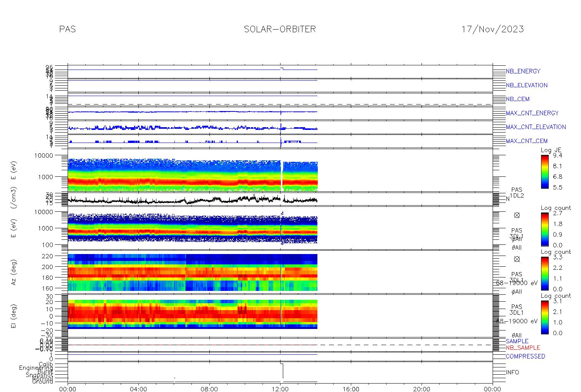The image size is (581, 392).
Task: Click the red NB_SAMPLE label
Action: [x=523, y=348]
